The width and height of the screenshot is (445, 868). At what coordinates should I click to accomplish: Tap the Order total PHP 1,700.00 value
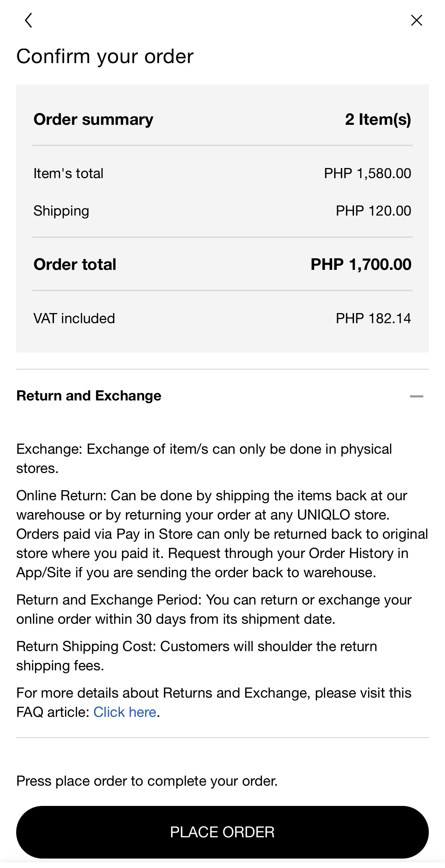tap(361, 264)
